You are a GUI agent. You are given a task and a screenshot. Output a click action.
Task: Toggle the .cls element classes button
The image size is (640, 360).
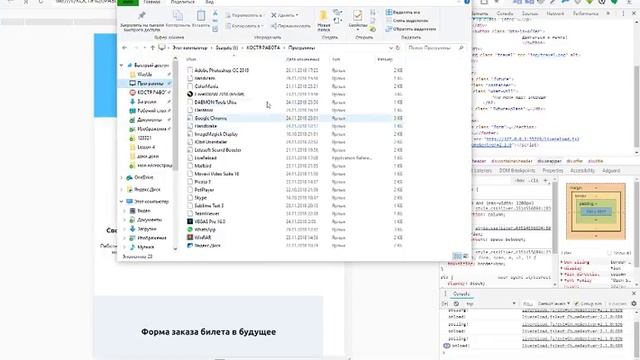coord(534,180)
